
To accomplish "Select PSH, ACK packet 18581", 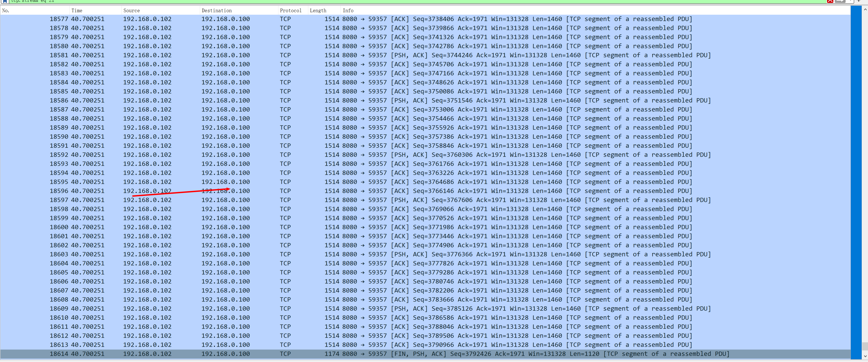I will pos(425,55).
